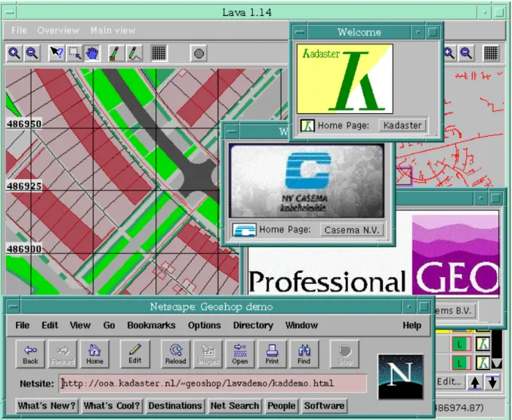
Task: Click the overview zoom out magnifier
Action: tap(466, 53)
